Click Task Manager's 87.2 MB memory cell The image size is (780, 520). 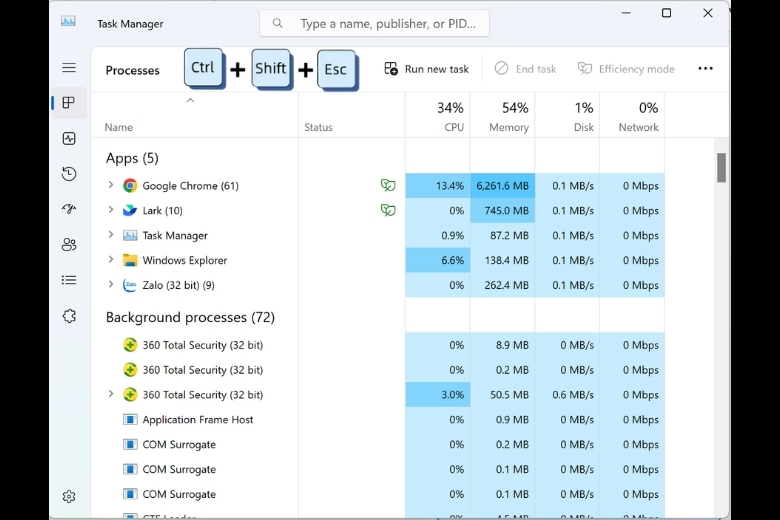pos(502,235)
